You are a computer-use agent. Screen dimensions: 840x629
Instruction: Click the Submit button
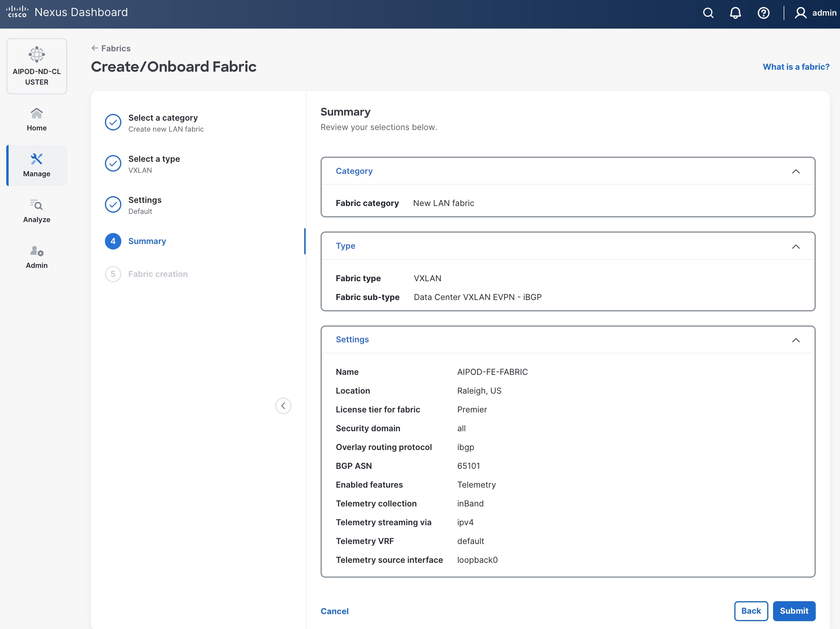coord(794,611)
